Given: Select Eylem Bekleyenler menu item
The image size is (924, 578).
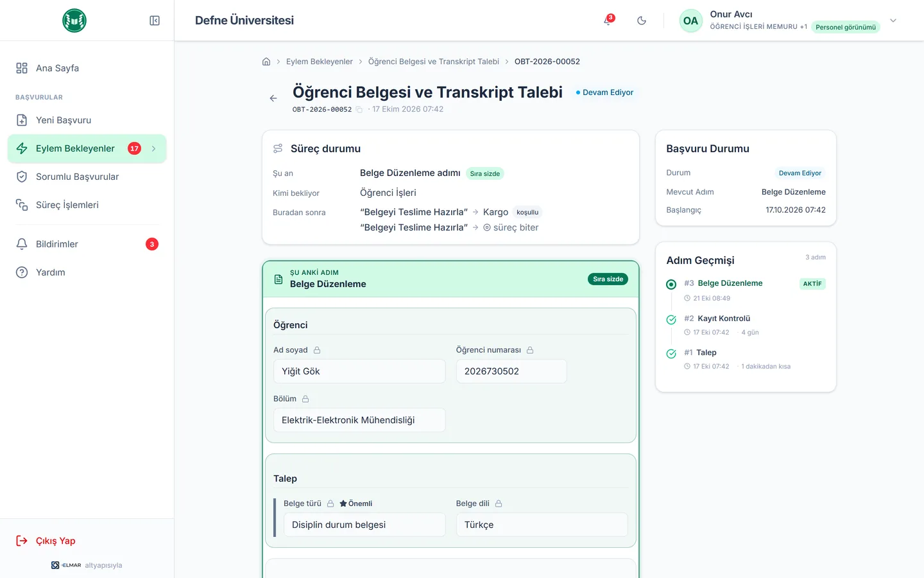Looking at the screenshot, I should click(x=87, y=148).
